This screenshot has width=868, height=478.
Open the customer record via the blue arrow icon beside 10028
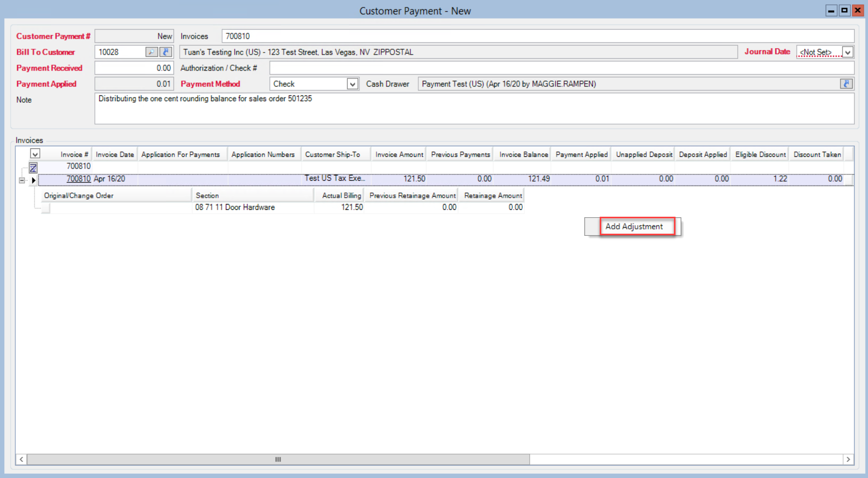tap(166, 52)
